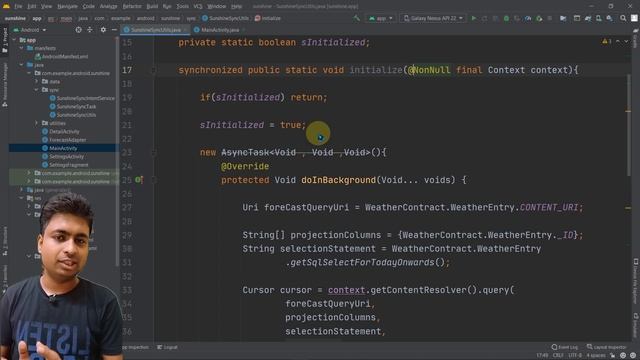Click the yellow warning stripe marker near line 27

[628, 208]
